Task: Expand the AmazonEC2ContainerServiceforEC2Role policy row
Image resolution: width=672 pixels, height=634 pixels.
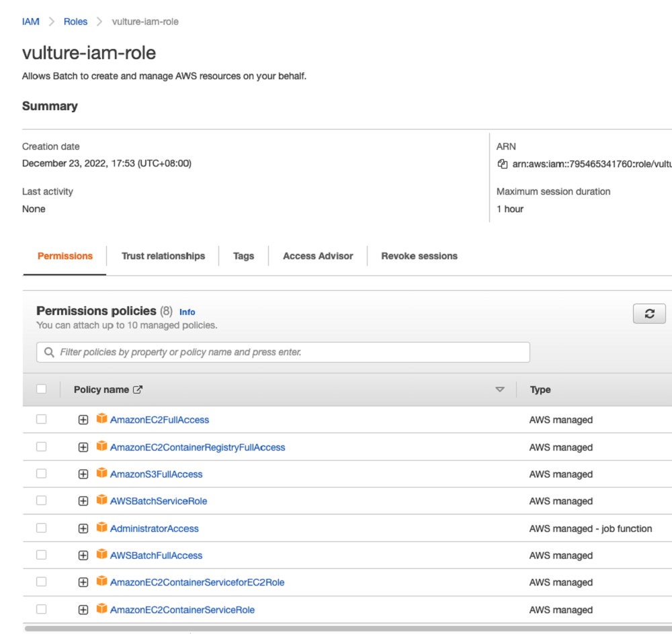Action: [x=83, y=582]
